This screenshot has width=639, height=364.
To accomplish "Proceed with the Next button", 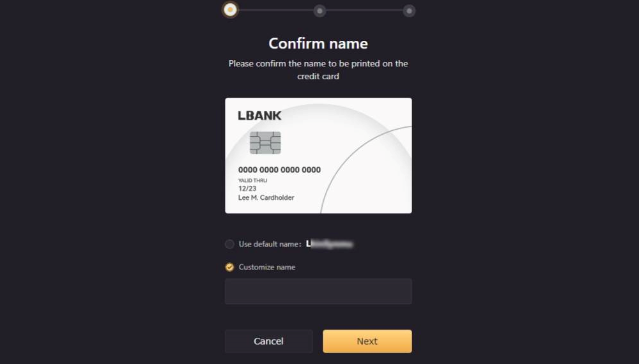I will point(367,341).
